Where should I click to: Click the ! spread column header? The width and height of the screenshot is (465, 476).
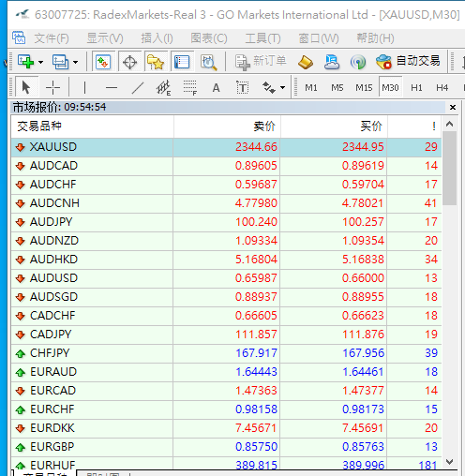click(414, 126)
